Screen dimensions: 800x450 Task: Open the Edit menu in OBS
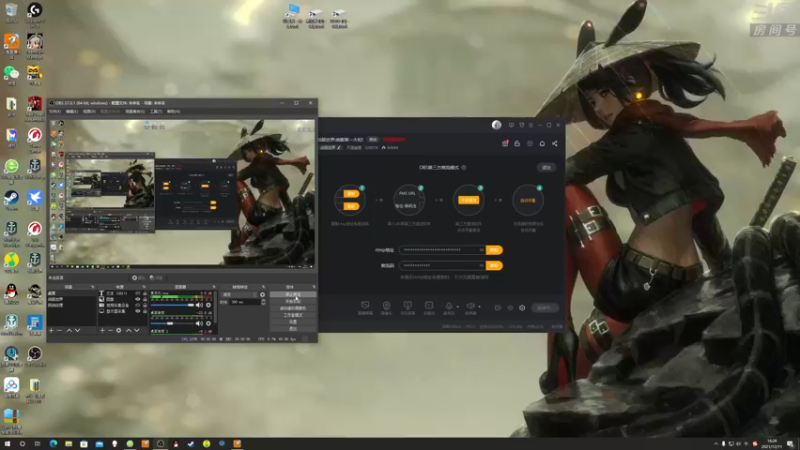click(x=72, y=111)
